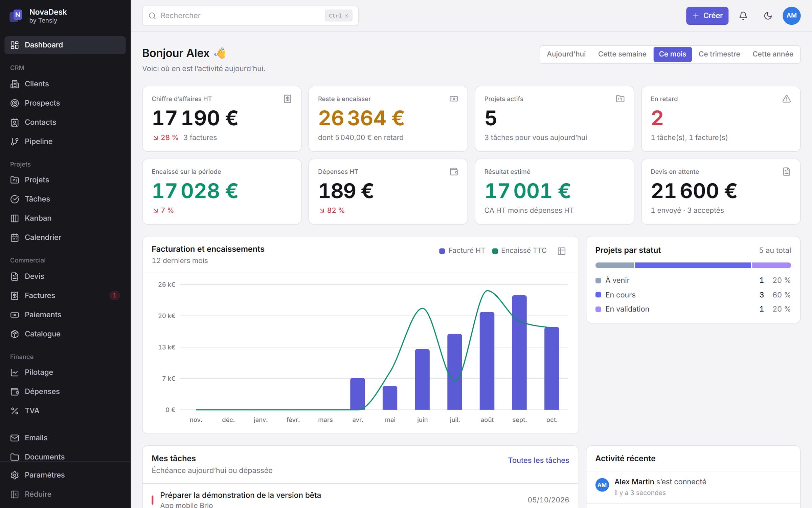This screenshot has width=812, height=508.
Task: Go to Pipeline in sidebar
Action: click(65, 141)
